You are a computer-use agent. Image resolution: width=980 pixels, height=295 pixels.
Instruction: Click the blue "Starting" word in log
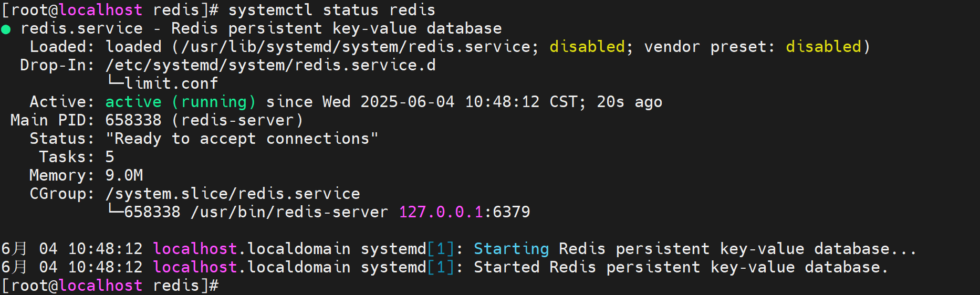[x=512, y=249]
